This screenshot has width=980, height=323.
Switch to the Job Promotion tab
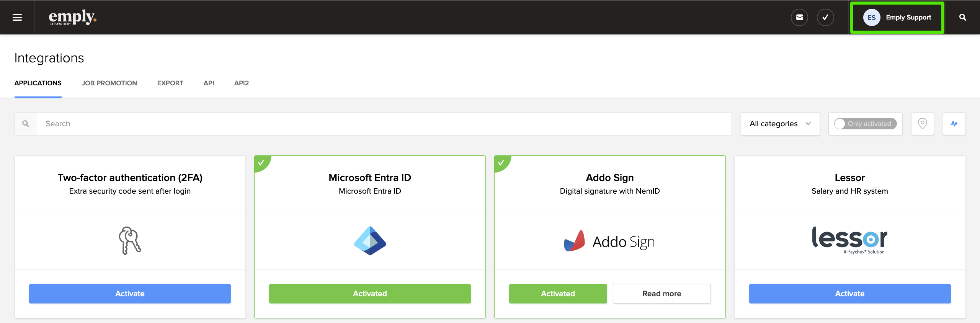[x=109, y=83]
